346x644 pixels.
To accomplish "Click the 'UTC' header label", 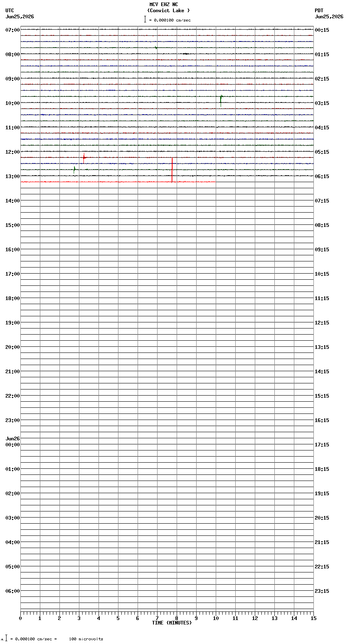I will (10, 11).
